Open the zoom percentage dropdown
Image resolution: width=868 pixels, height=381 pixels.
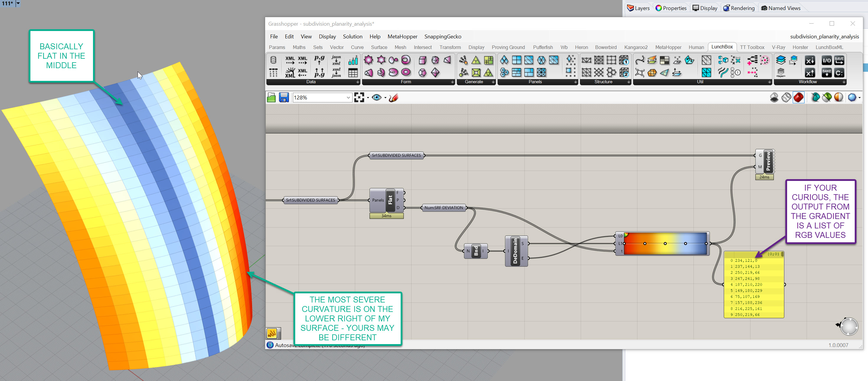pyautogui.click(x=348, y=98)
